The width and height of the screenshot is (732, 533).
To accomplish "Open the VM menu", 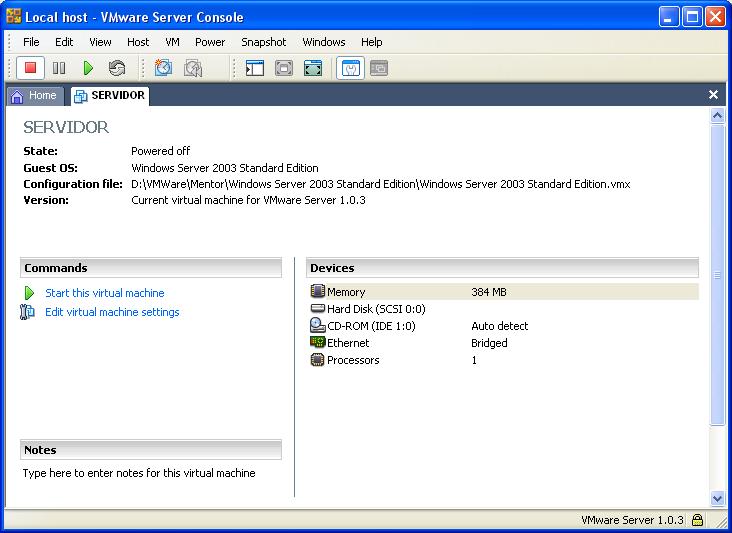I will (172, 42).
